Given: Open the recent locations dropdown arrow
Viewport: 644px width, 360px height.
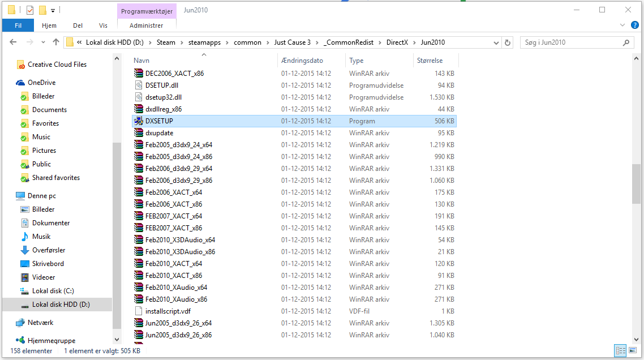Looking at the screenshot, I should pos(43,42).
